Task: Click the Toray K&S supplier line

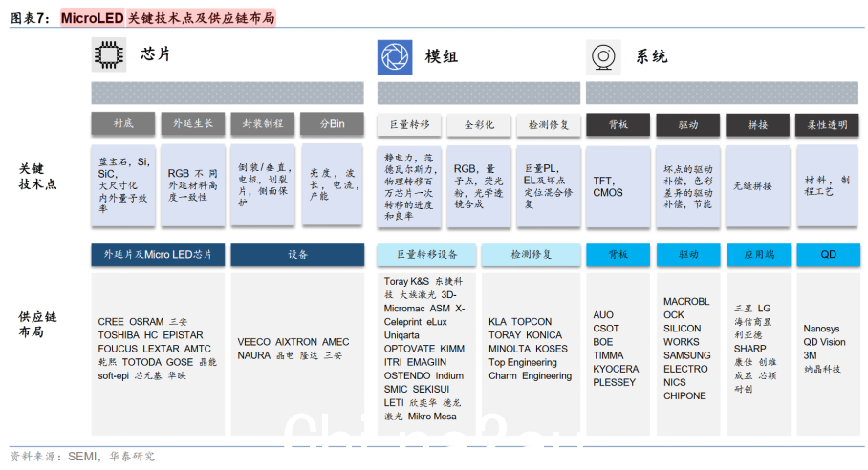Action: 423,282
